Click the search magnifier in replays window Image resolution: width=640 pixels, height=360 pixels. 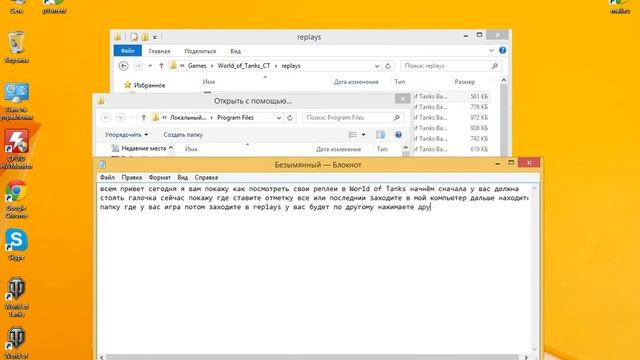coord(494,66)
